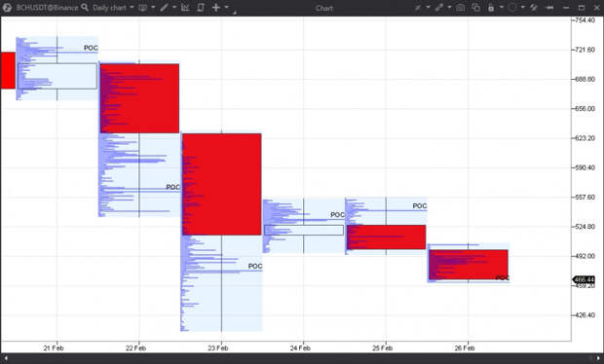This screenshot has height=364, width=604.
Task: Click the chart link chain icon
Action: coord(438,8)
